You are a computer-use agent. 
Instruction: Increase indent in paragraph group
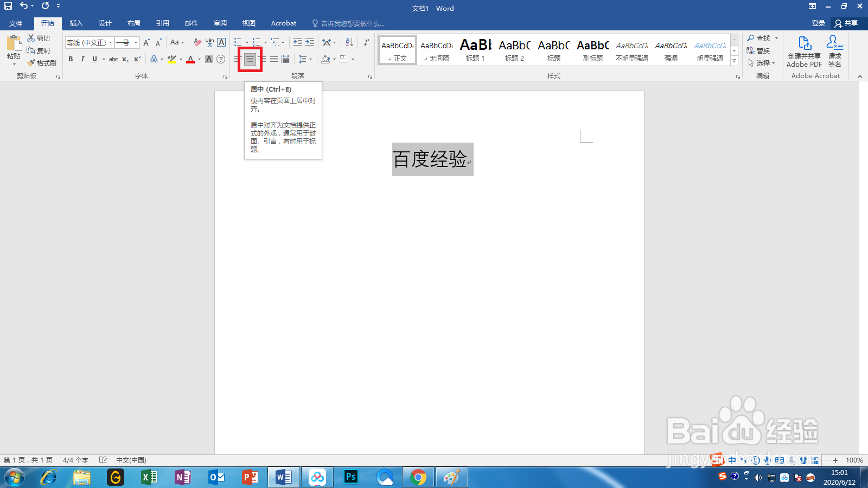click(310, 42)
